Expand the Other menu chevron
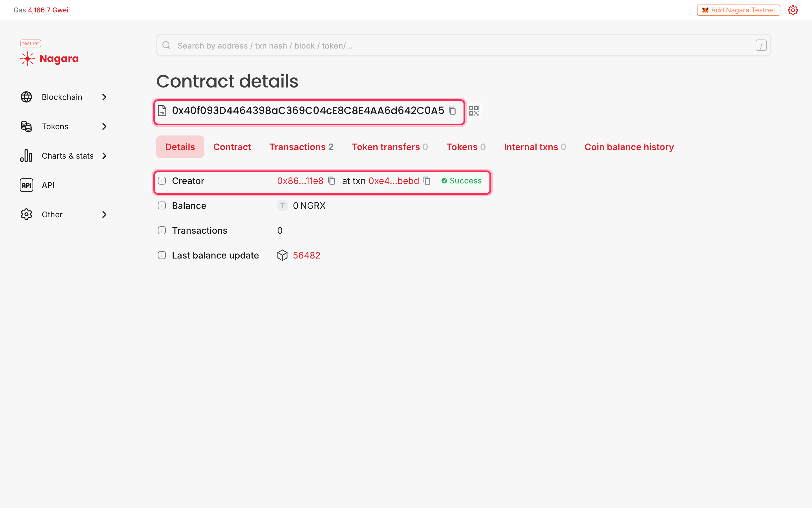The height and width of the screenshot is (508, 812). click(x=104, y=214)
